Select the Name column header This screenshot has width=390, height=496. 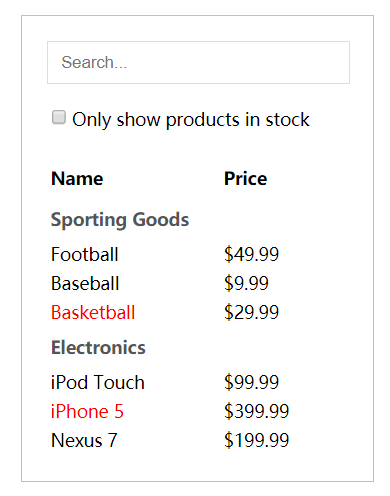77,179
